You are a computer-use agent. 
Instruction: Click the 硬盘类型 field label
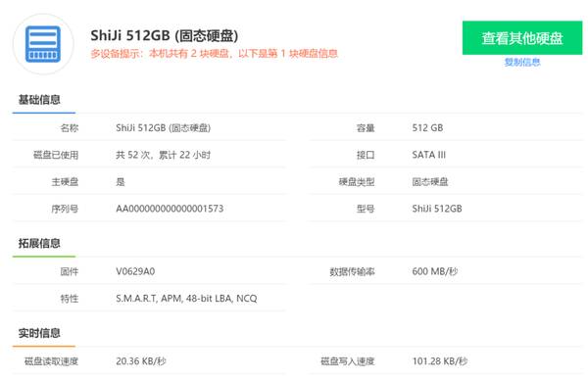[357, 182]
